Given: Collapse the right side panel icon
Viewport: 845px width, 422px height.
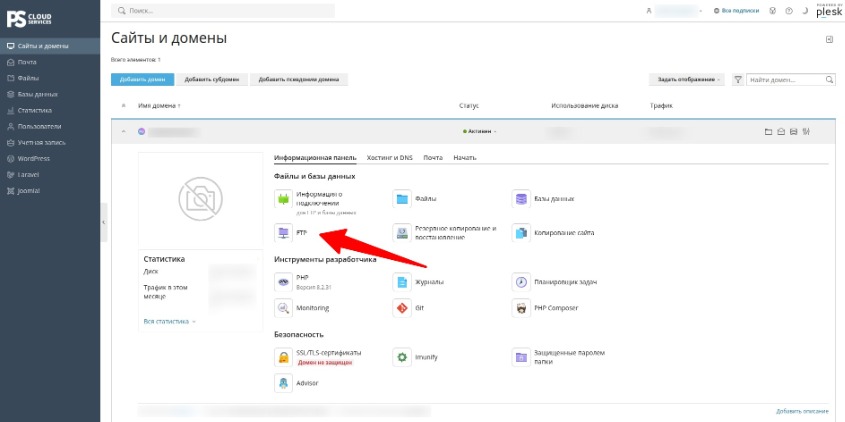Looking at the screenshot, I should point(830,39).
